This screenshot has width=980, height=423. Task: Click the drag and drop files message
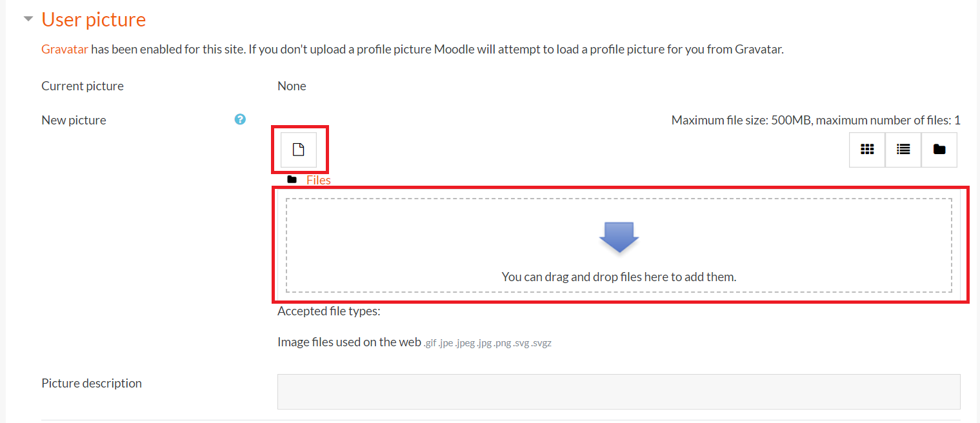pos(619,277)
